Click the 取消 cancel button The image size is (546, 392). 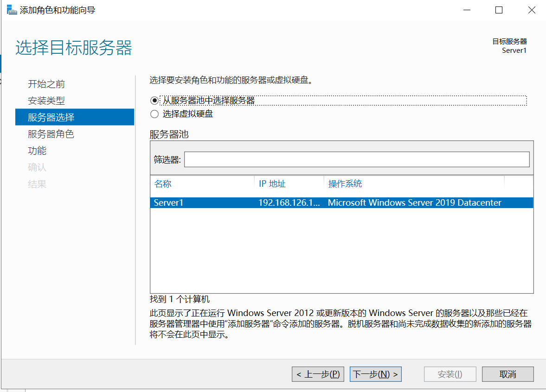point(507,374)
